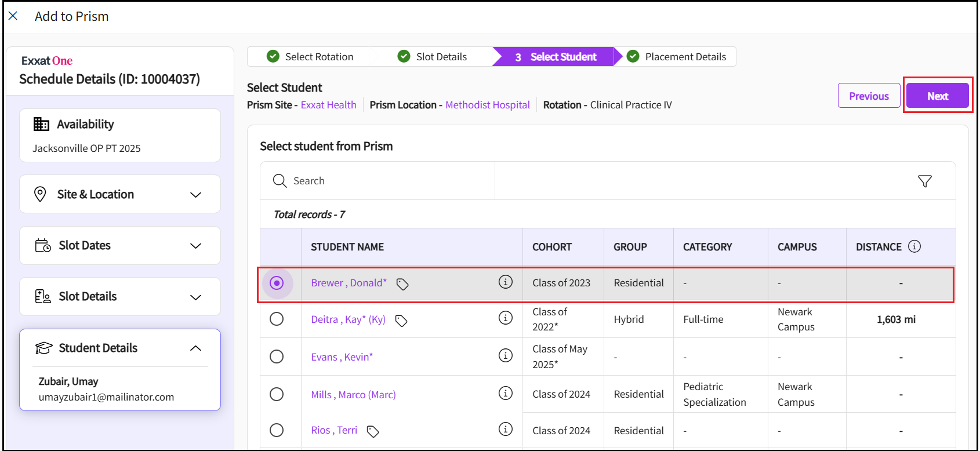Open info icon for Mills, Marco
Viewport: 980px width, 451px height.
(505, 393)
